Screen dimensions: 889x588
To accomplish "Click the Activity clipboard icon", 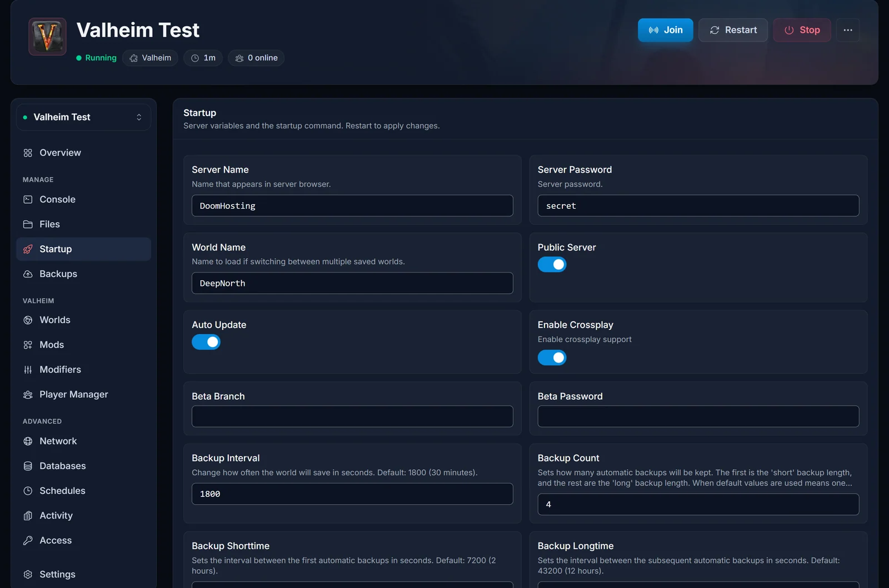I will 28,516.
